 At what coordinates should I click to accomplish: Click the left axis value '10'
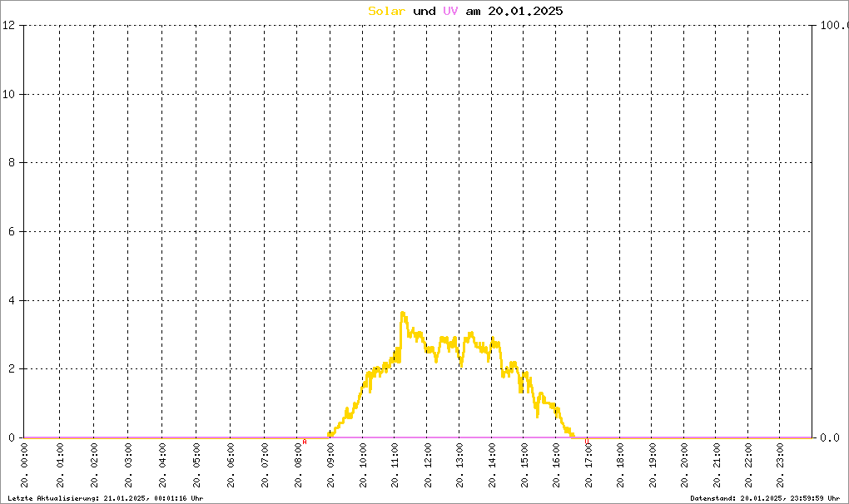point(8,94)
